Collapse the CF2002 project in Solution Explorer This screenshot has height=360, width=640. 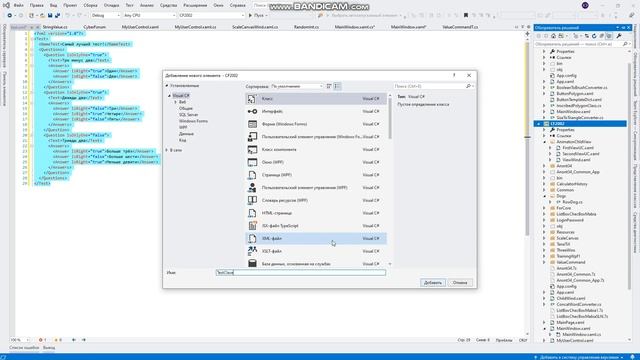point(538,124)
